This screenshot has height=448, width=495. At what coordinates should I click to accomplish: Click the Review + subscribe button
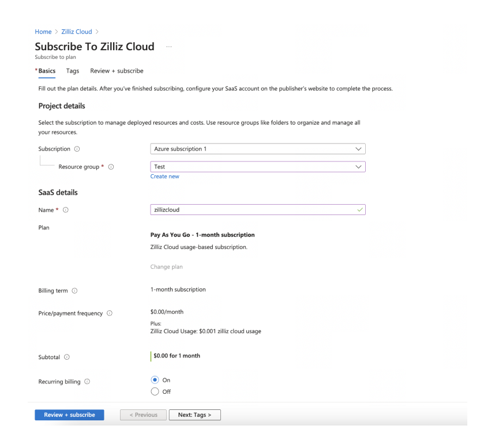pos(69,415)
